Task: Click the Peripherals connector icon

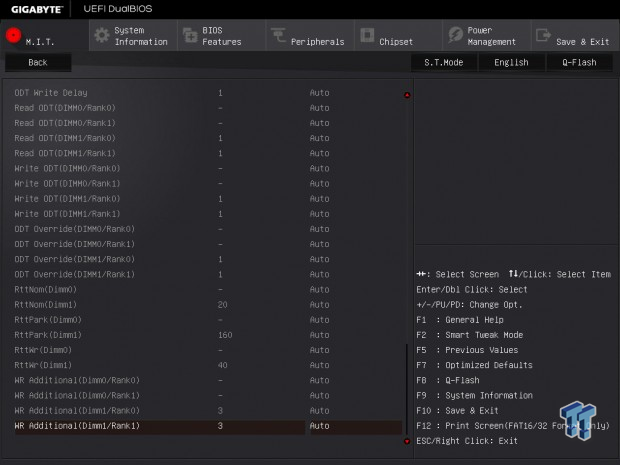Action: 278,35
